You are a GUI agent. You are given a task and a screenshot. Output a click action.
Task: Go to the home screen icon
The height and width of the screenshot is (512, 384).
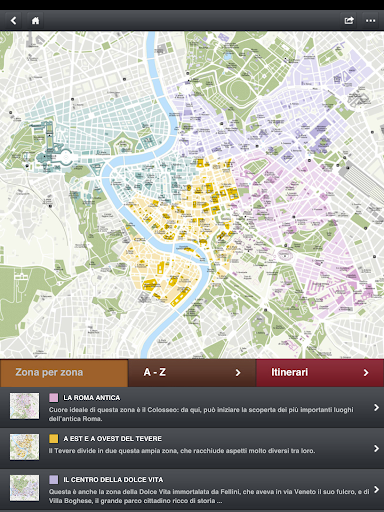[35, 21]
